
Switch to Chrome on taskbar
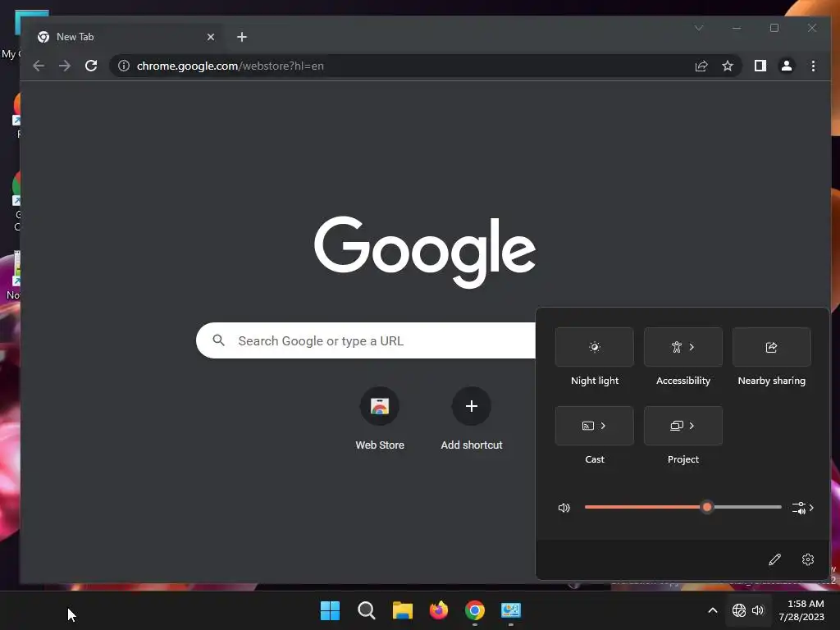pyautogui.click(x=475, y=610)
